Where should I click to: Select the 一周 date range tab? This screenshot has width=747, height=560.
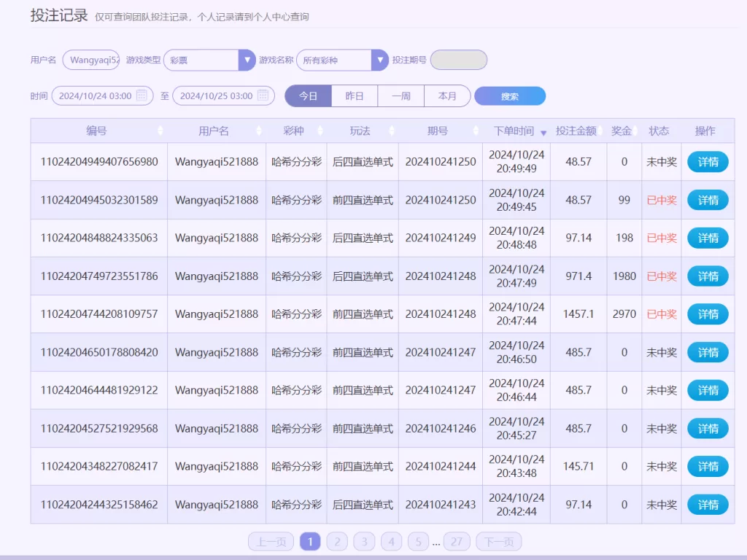click(400, 96)
